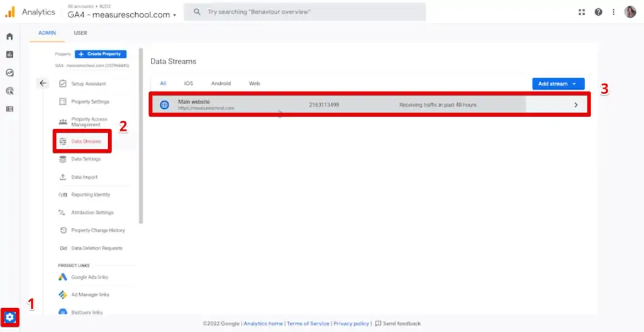This screenshot has height=332, width=644.
Task: Open Property Change History menu item
Action: 98,230
